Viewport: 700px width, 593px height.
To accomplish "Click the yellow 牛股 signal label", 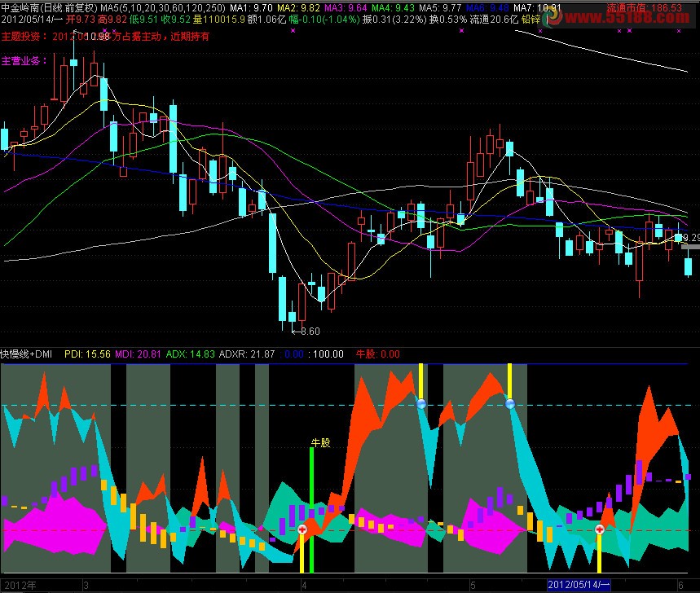I will click(x=320, y=442).
